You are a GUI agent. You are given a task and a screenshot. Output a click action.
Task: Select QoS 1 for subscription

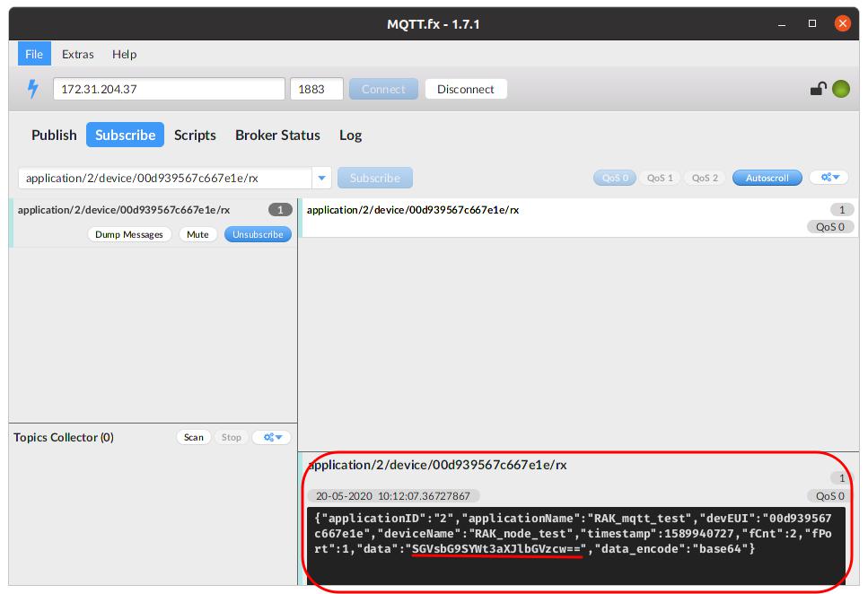pyautogui.click(x=659, y=177)
